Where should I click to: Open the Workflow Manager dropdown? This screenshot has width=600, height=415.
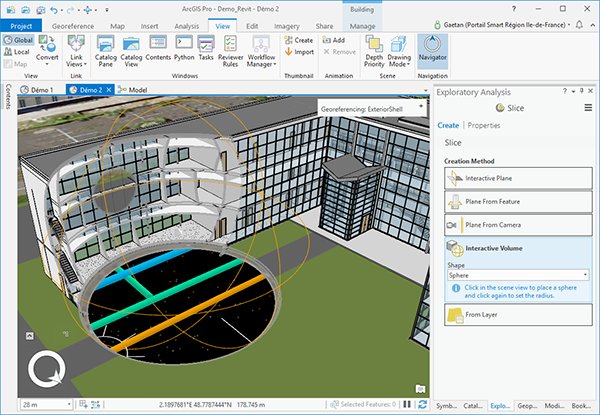tap(261, 50)
